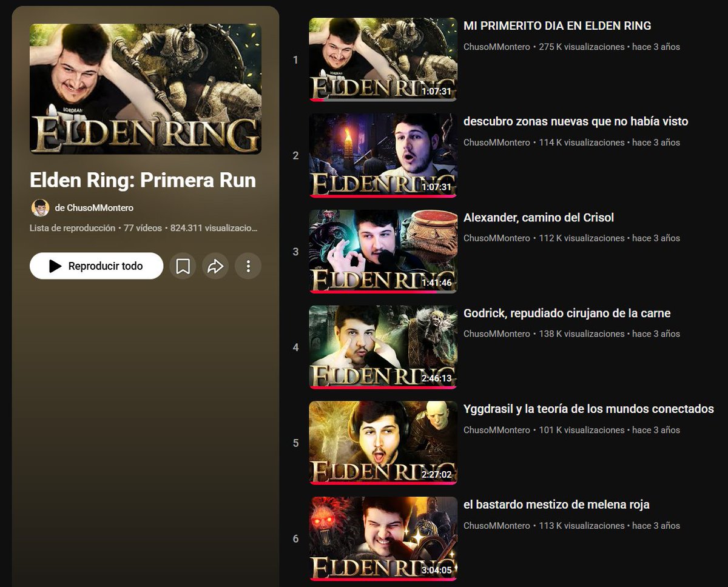
Task: Click '275 K visualizaciones' text
Action: (581, 47)
